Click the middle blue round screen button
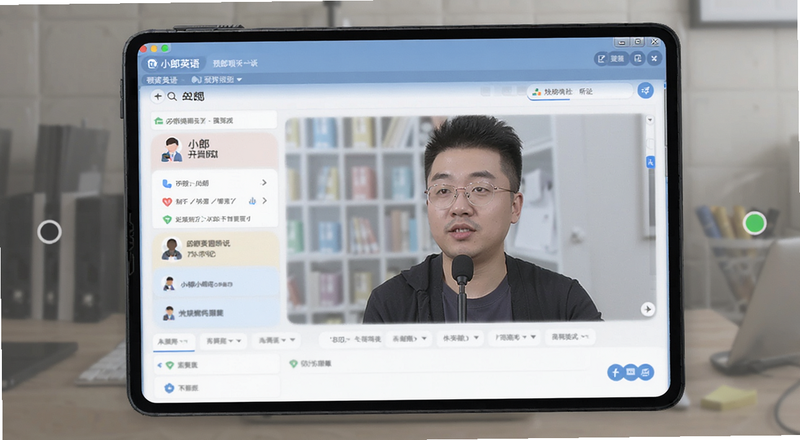Screen dimensions: 800x440 [631, 372]
